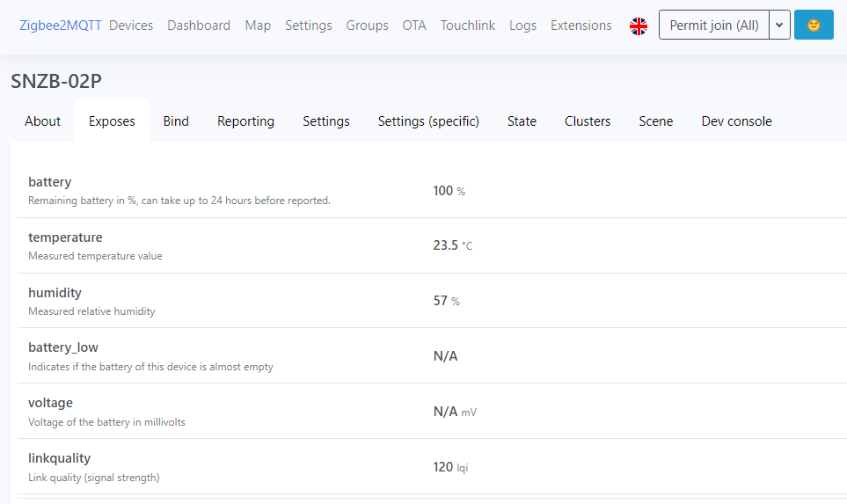The width and height of the screenshot is (847, 504).
Task: Open the Extensions page
Action: 581,26
